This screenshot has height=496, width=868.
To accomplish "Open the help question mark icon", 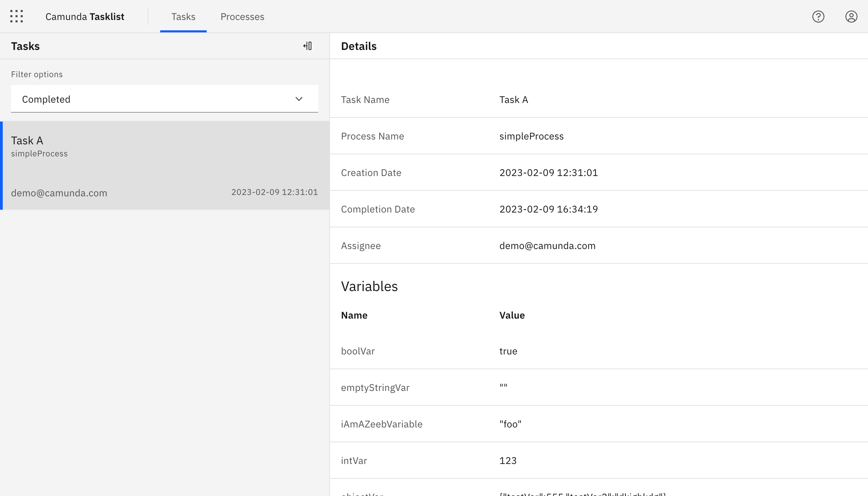I will (x=818, y=17).
